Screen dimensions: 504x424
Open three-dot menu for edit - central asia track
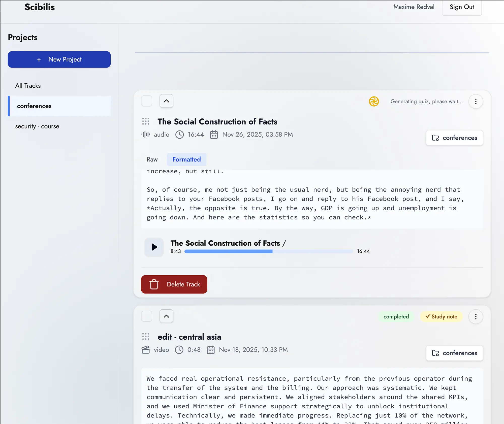point(476,316)
